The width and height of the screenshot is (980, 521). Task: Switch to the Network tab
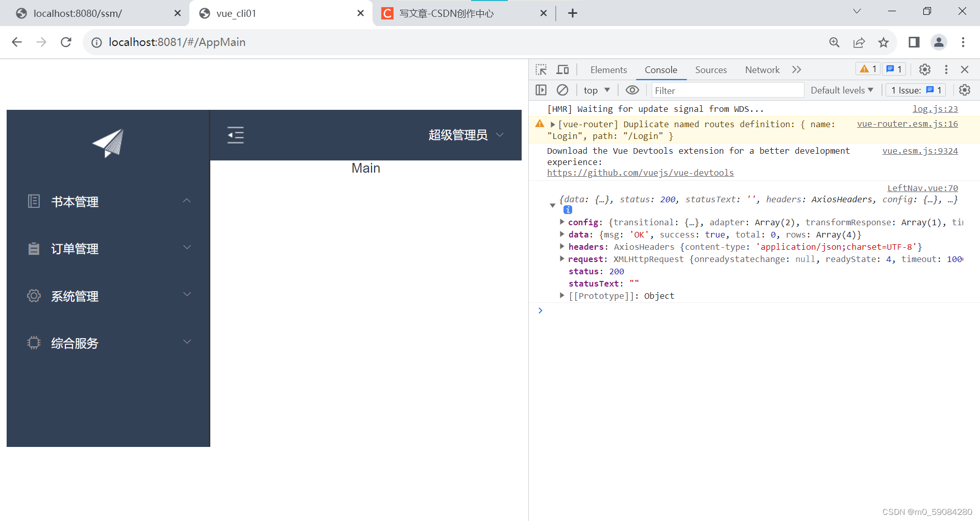point(762,69)
